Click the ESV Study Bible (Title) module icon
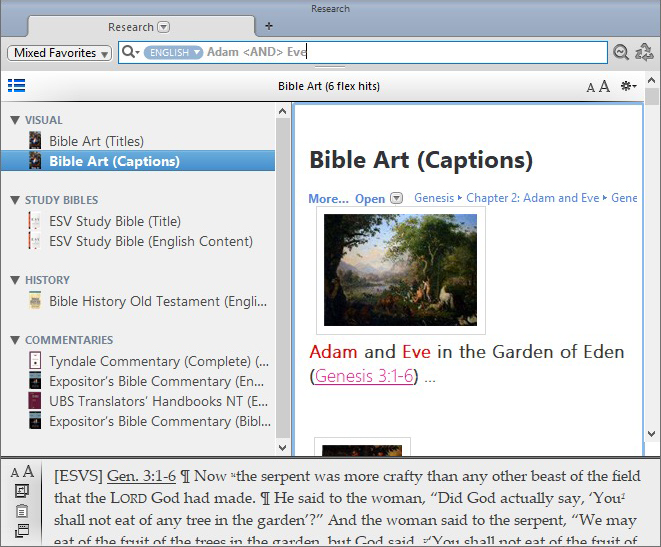The image size is (661, 547). coord(35,220)
